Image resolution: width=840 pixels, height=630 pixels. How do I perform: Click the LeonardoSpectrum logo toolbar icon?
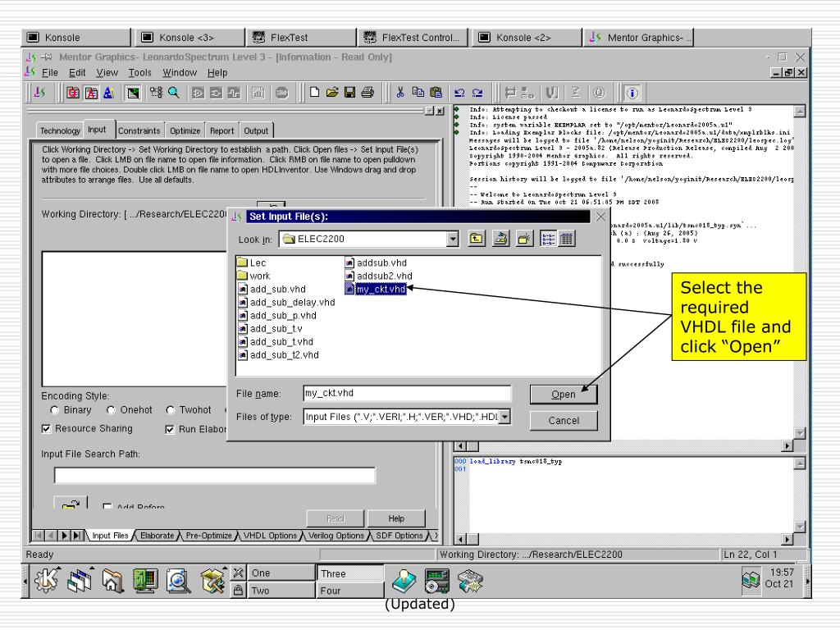[39, 93]
